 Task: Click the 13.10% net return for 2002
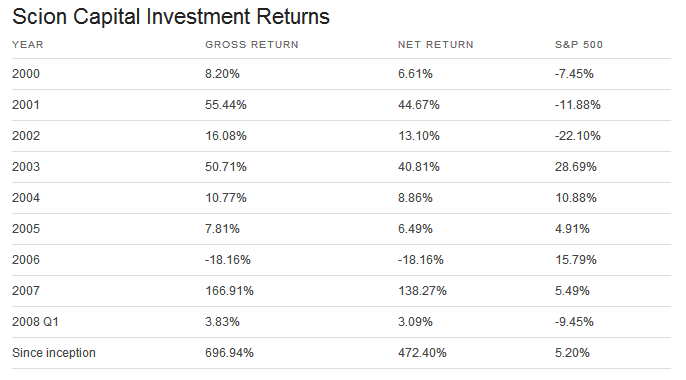coord(419,136)
